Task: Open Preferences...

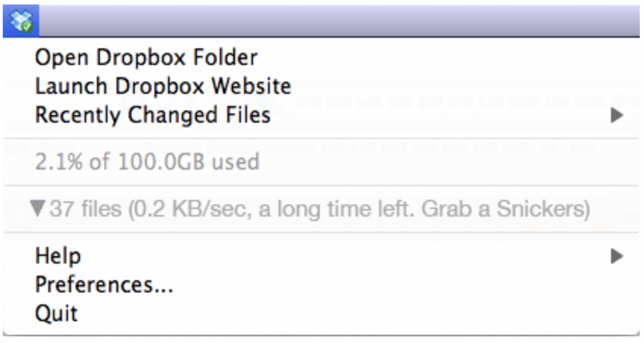Action: click(x=104, y=285)
